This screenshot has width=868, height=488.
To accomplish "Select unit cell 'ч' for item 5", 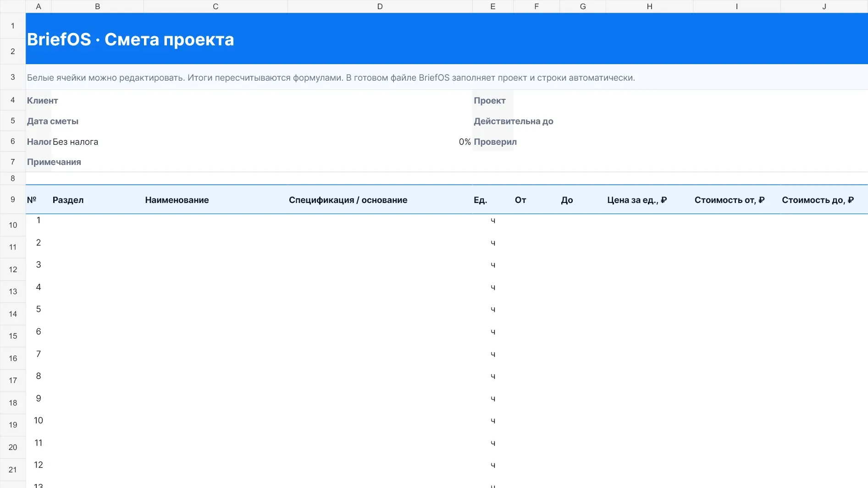I will (x=493, y=314).
